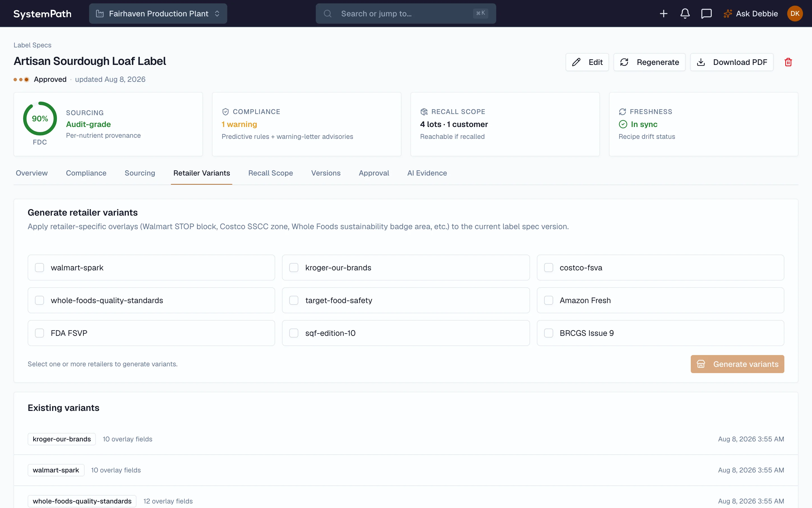The height and width of the screenshot is (508, 812).
Task: Focus the Search or jump to field
Action: coord(406,14)
